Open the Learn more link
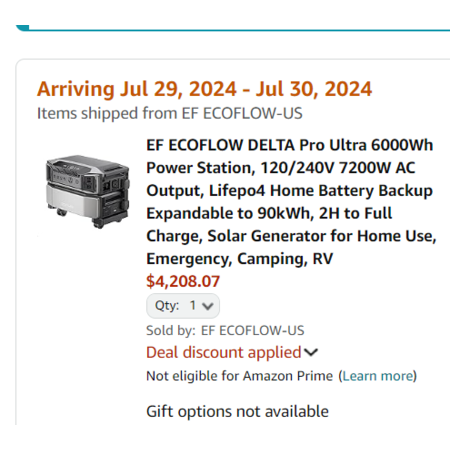The width and height of the screenshot is (450, 450). pos(378,376)
